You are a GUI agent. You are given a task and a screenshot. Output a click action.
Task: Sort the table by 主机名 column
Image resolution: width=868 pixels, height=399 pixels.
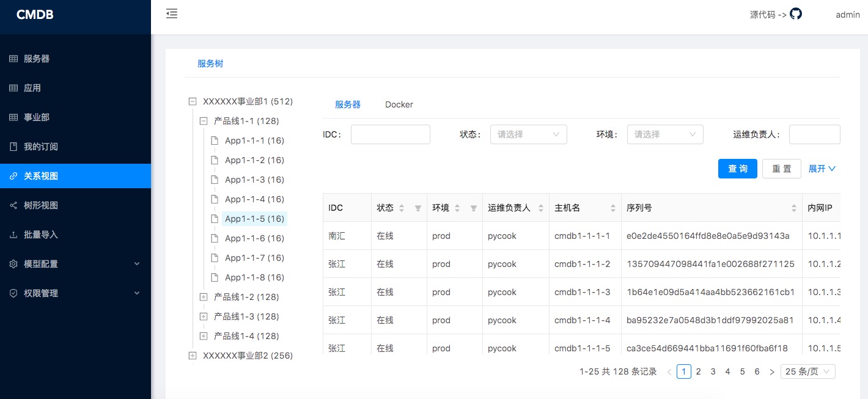(613, 208)
